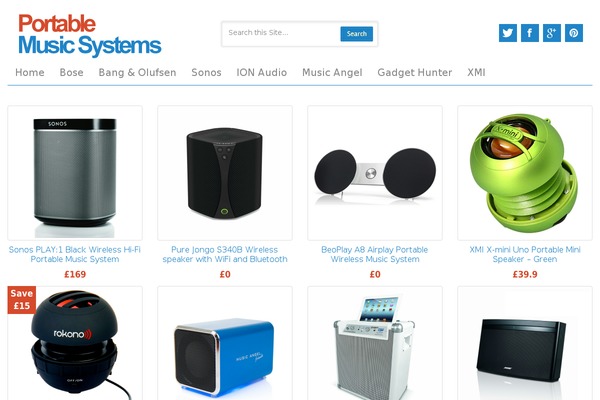
Task: Select Bang & Olufsen in the navigation
Action: [137, 72]
